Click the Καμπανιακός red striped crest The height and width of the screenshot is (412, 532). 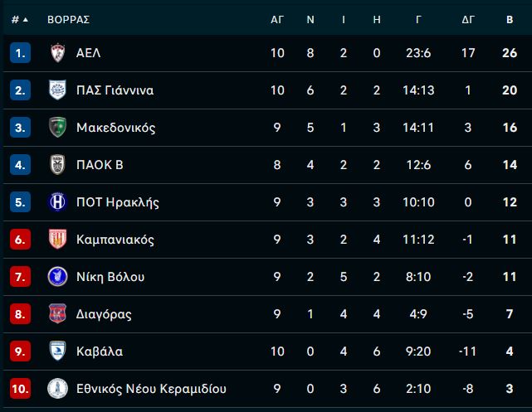click(x=57, y=240)
